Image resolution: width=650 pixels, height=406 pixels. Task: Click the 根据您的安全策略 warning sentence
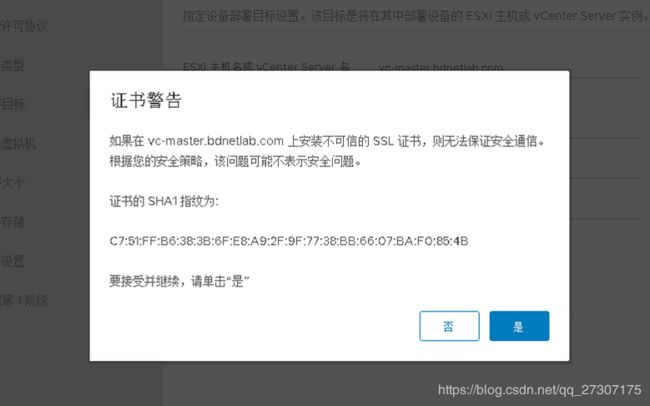[235, 161]
